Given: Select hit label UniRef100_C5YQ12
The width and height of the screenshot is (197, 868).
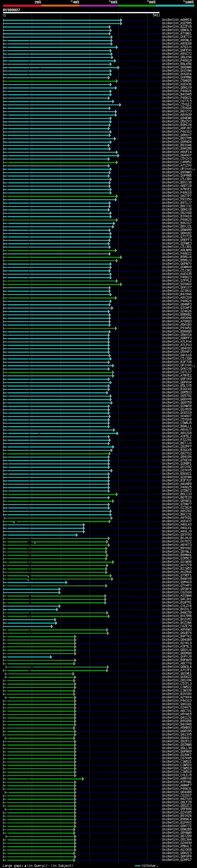Looking at the screenshot, I should pos(177,104).
